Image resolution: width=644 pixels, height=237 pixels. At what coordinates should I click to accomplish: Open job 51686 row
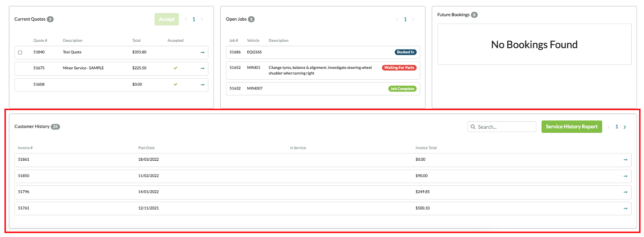[323, 52]
